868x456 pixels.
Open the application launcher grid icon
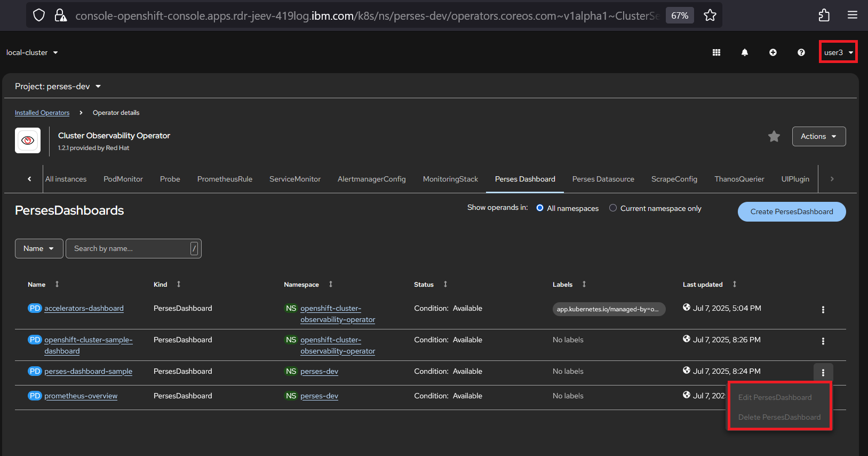[716, 52]
